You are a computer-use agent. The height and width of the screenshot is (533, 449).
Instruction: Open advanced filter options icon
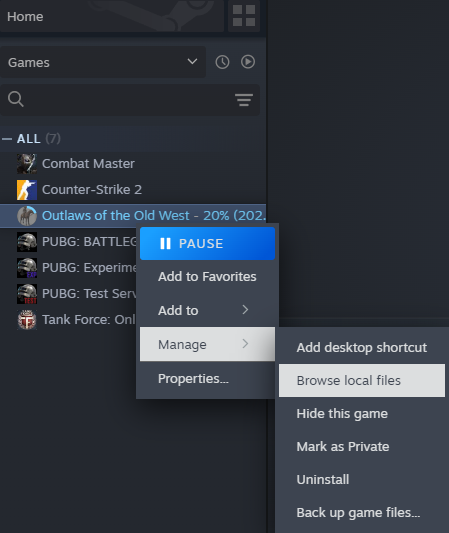244,100
